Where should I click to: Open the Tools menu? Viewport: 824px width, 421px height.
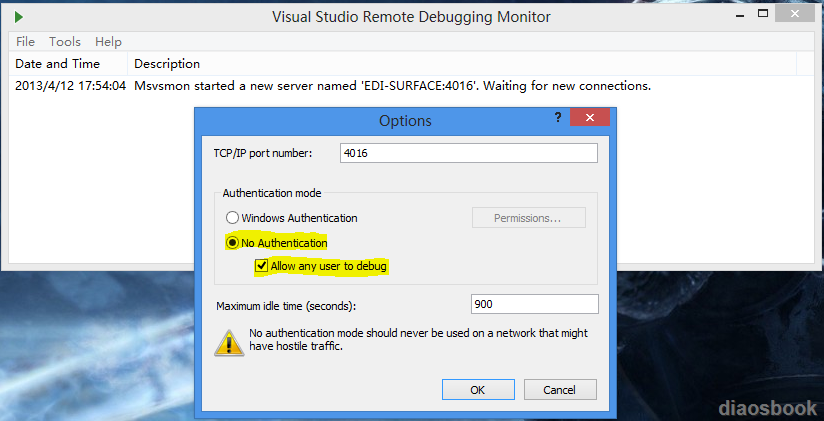click(x=65, y=42)
